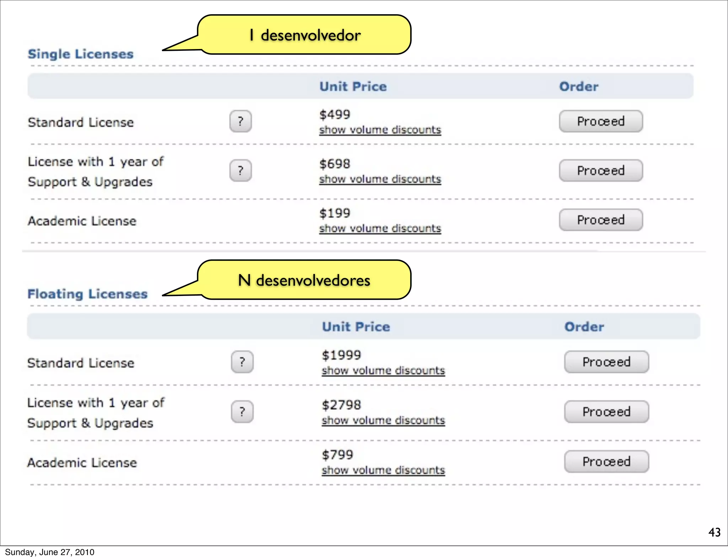Proceed with $499 Single Standard License

click(x=601, y=122)
